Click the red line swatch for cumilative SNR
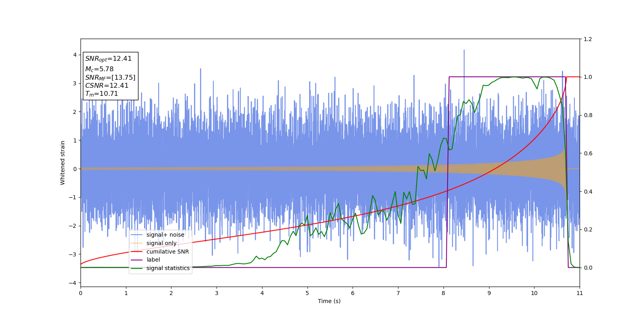This screenshot has width=644, height=322. coord(137,252)
